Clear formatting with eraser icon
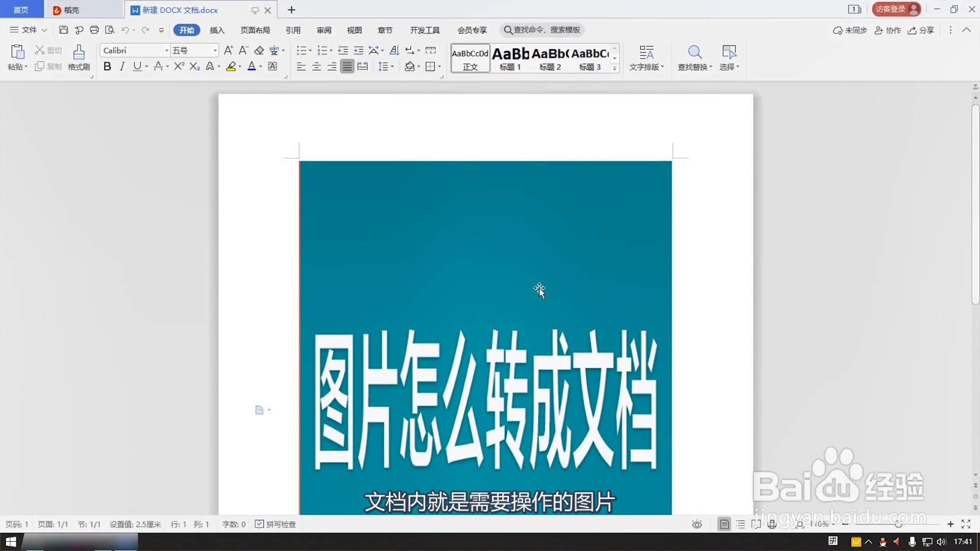This screenshot has width=980, height=551. click(x=259, y=50)
